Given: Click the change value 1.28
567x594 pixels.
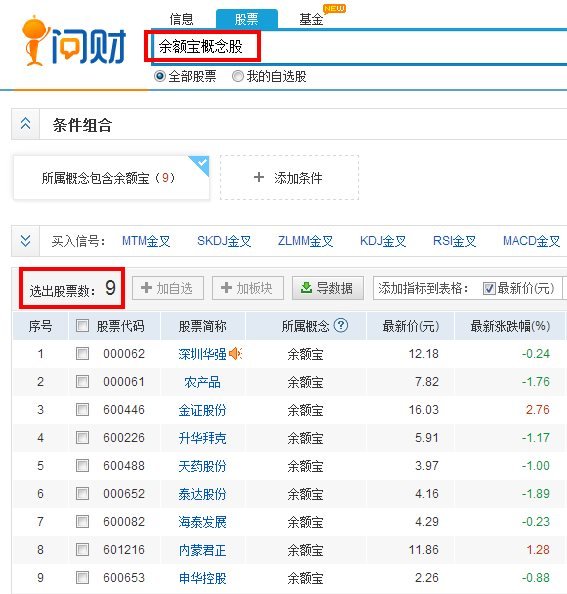Looking at the screenshot, I should pos(537,550).
